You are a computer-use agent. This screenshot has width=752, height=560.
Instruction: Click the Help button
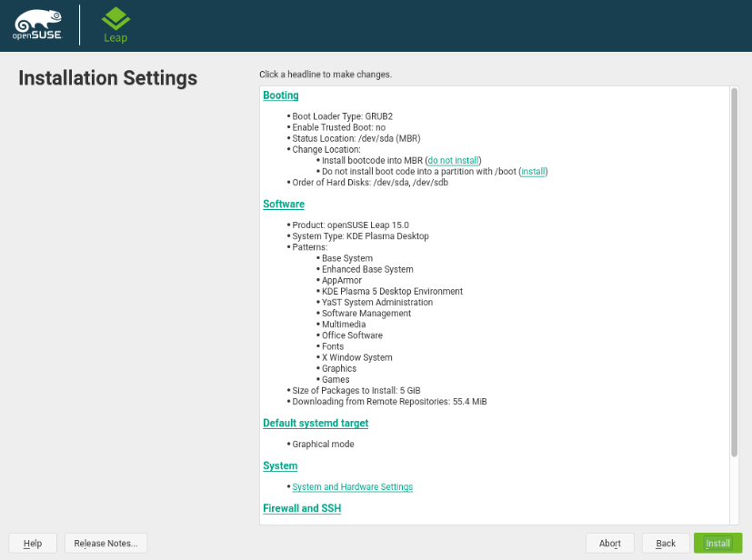pyautogui.click(x=33, y=544)
